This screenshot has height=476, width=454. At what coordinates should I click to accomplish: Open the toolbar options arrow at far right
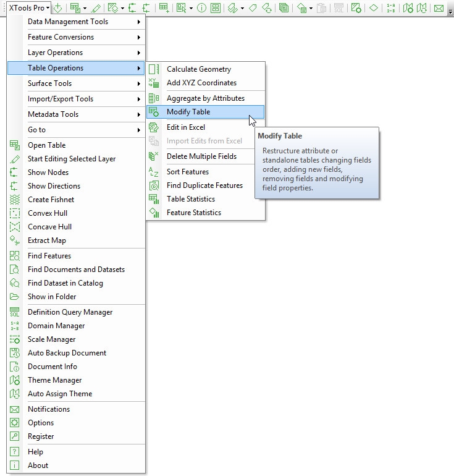point(450,12)
